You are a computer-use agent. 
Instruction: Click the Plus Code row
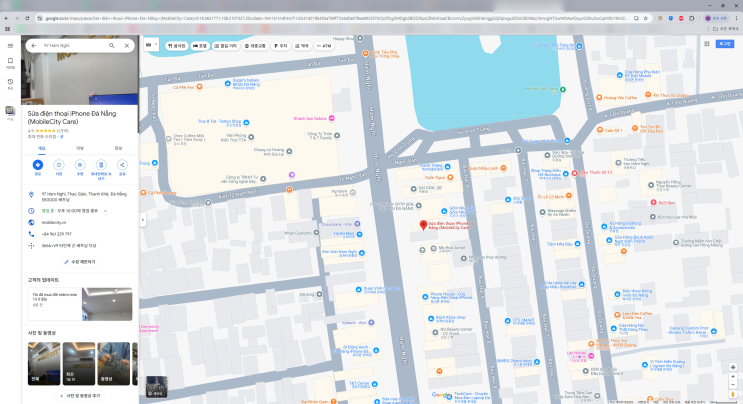point(80,246)
